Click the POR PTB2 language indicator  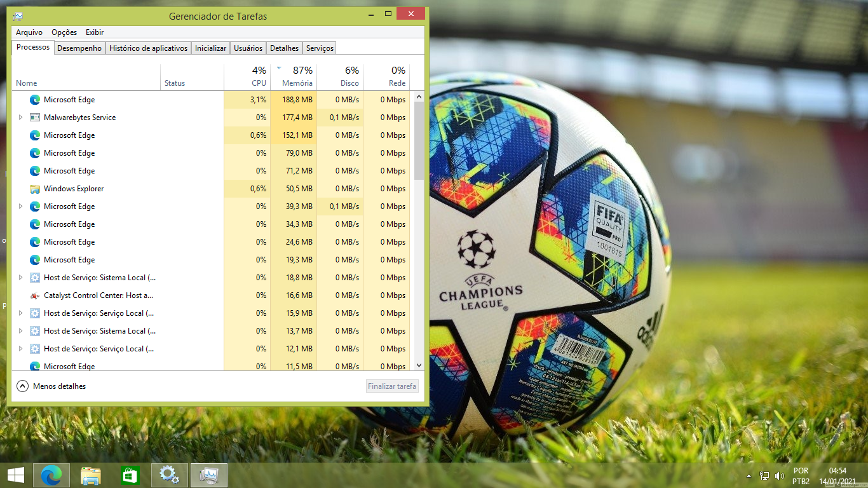click(x=801, y=476)
